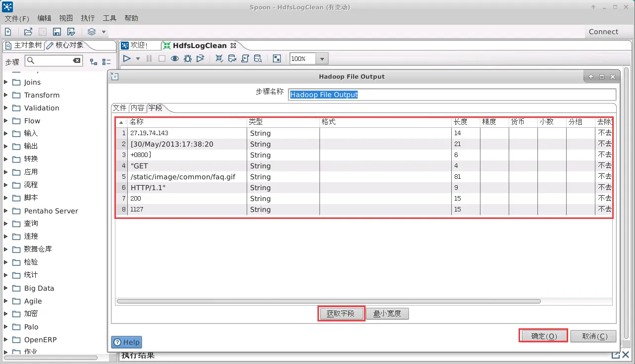Open the 编辑 menu
This screenshot has width=635, height=364.
(44, 18)
